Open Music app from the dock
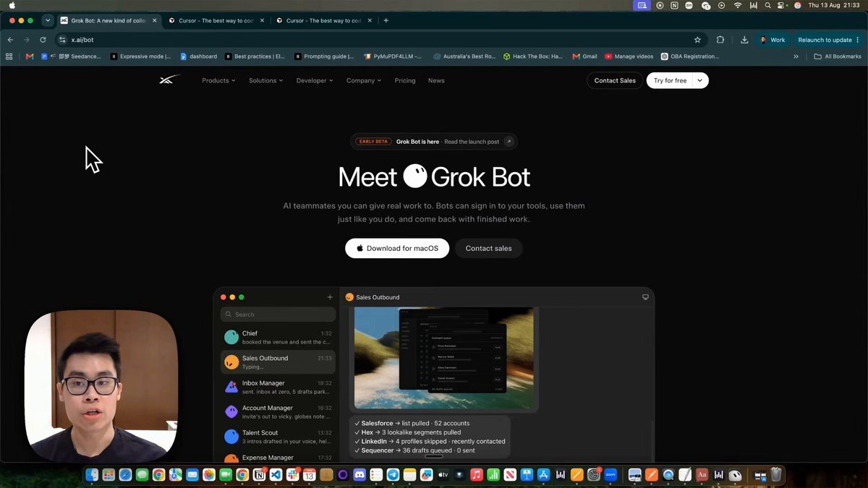The height and width of the screenshot is (488, 868). pos(477,475)
